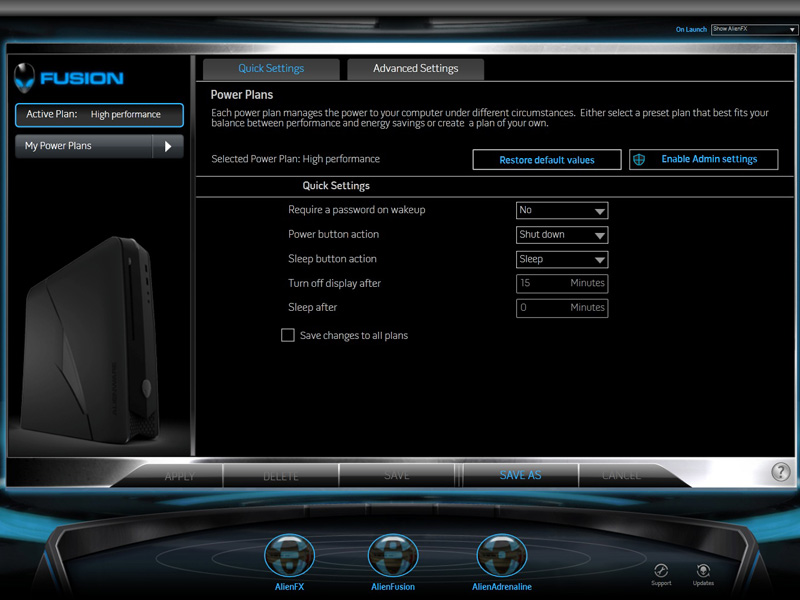Open the Require password on wakeup dropdown
800x600 pixels.
[562, 211]
